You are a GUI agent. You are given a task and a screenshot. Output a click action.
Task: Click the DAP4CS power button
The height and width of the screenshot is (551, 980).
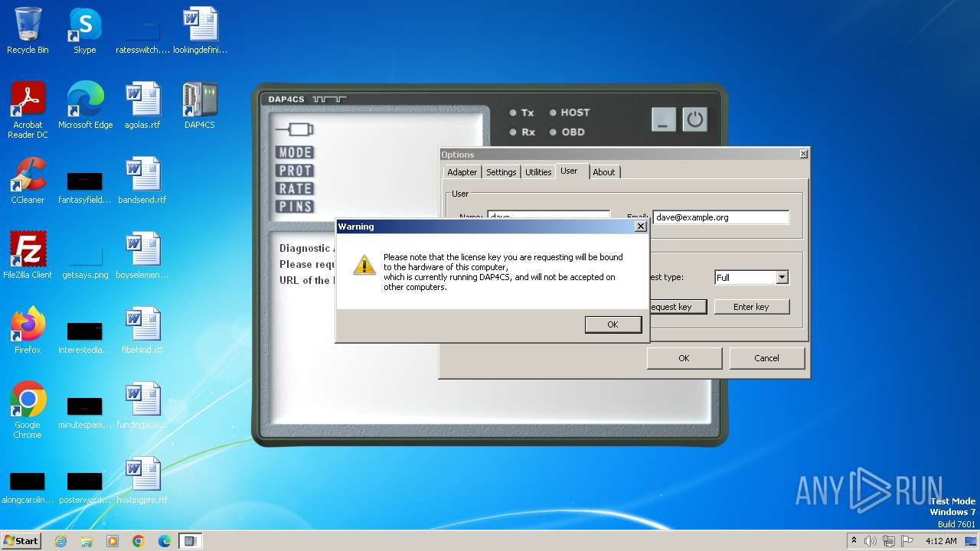(694, 119)
